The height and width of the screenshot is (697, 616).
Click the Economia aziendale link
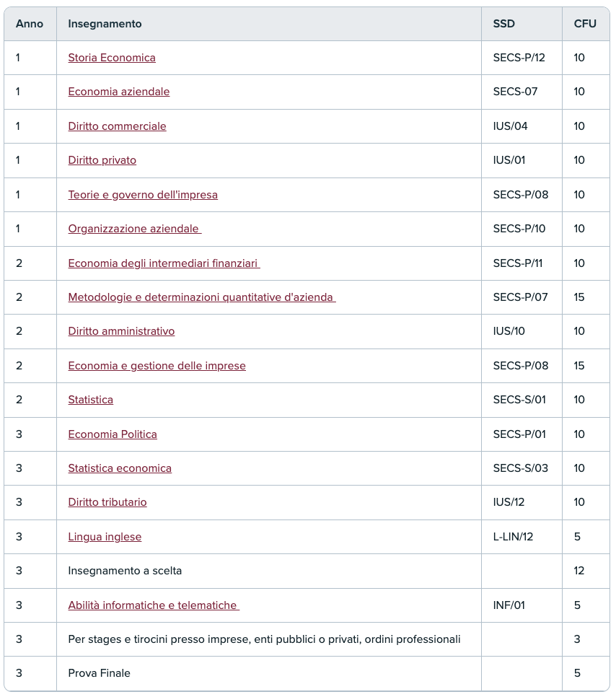click(119, 92)
